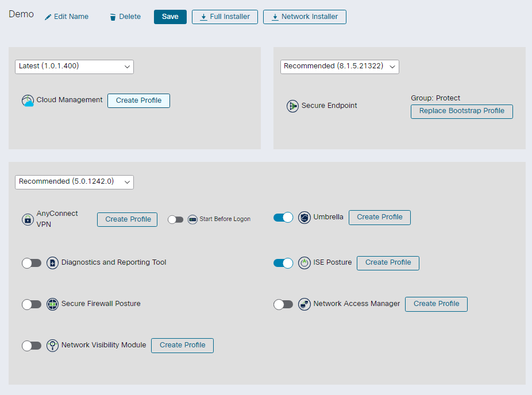This screenshot has width=532, height=395.
Task: Click the Start Before Logon icon
Action: 192,220
